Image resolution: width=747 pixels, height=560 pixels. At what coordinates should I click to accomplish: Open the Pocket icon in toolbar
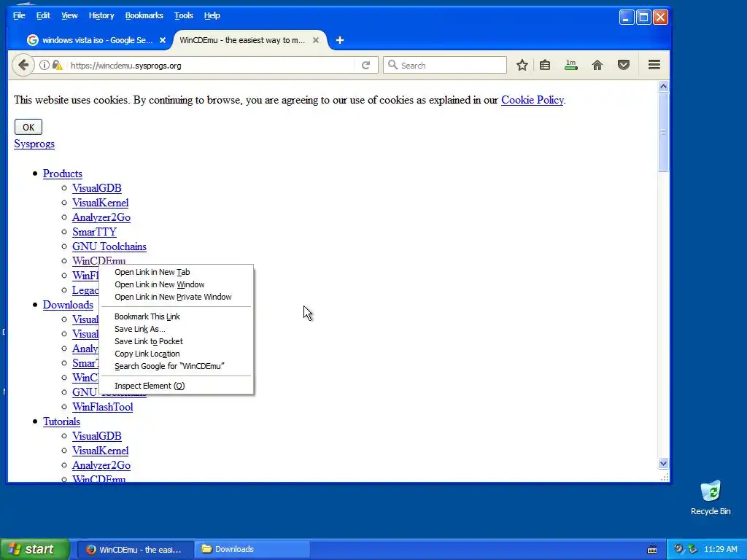[x=624, y=65]
